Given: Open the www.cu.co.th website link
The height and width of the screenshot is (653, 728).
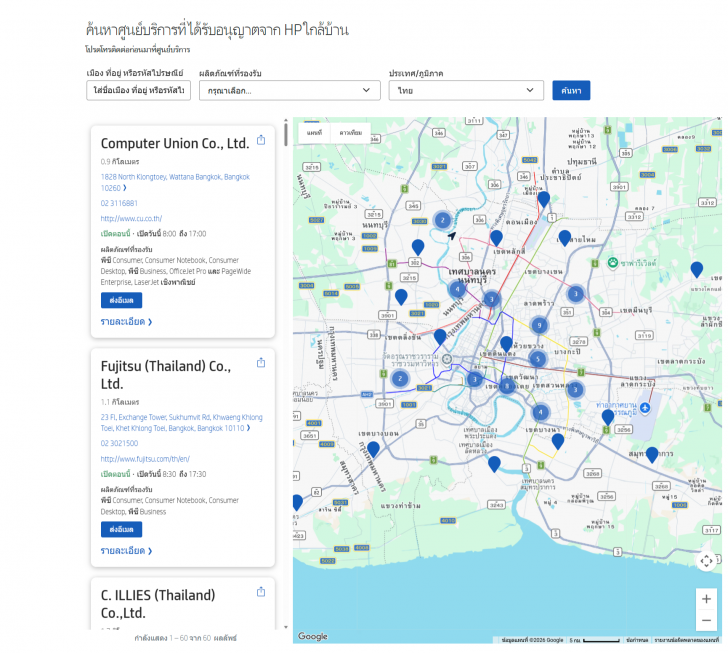Looking at the screenshot, I should [x=131, y=218].
